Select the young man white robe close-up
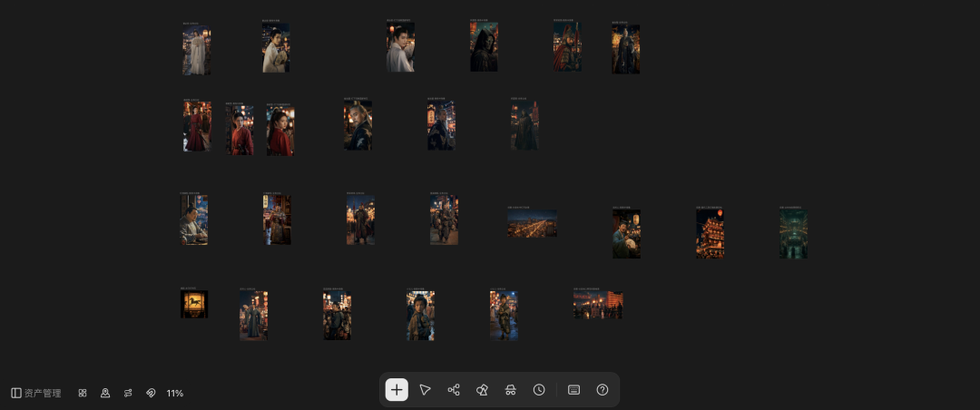Screen dimensions: 980x410 coord(400,47)
